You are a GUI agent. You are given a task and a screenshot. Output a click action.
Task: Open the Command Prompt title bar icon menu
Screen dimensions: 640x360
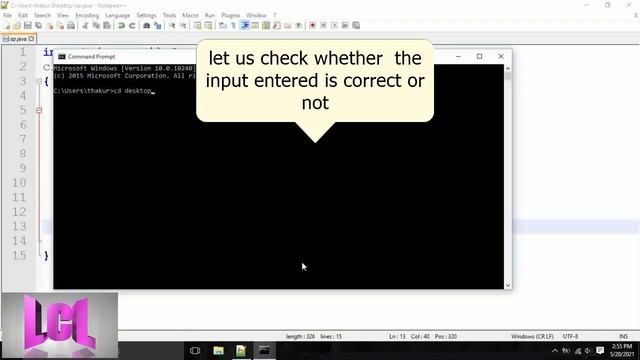pos(62,57)
